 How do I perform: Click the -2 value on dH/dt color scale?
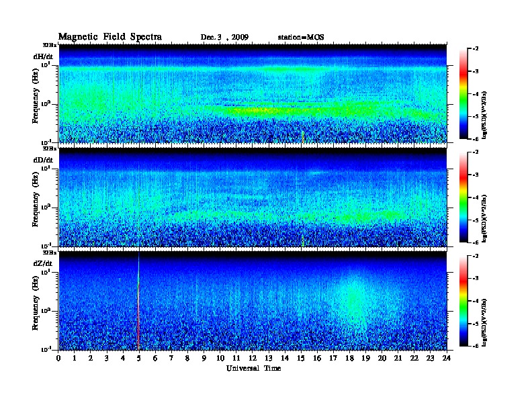click(x=476, y=49)
